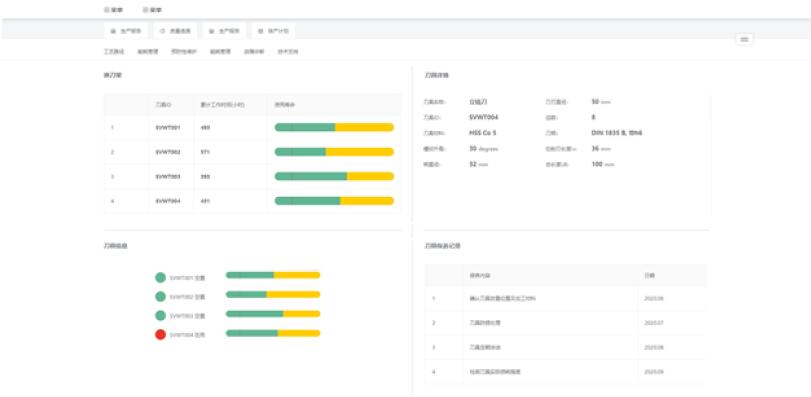Click the SVWT003 label in the status list
This screenshot has width=811, height=397.
point(187,316)
